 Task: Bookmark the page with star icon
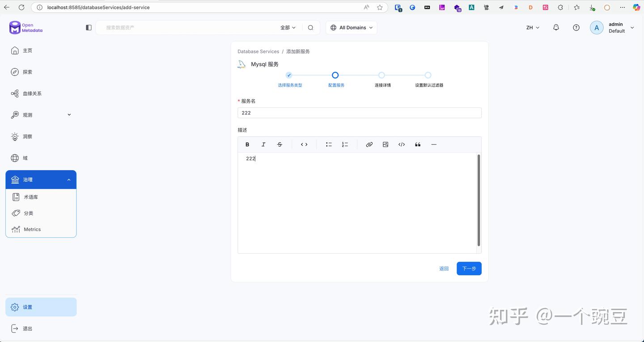click(380, 8)
